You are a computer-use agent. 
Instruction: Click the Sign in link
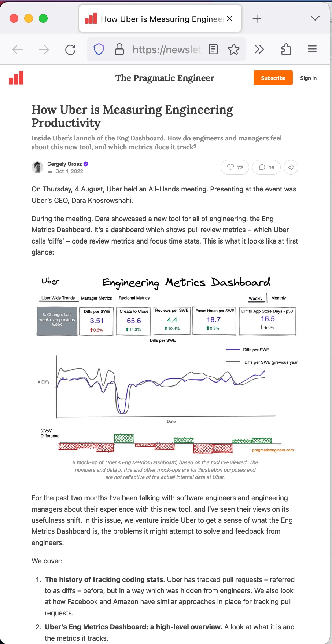click(308, 78)
